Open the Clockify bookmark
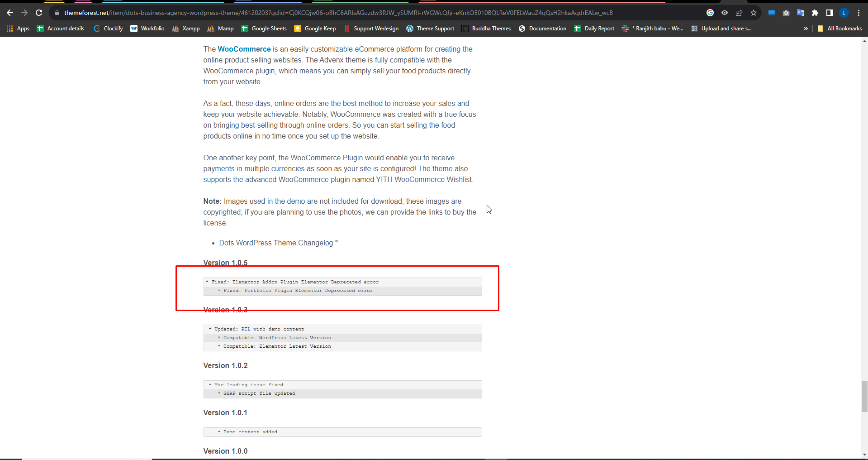This screenshot has height=460, width=868. click(108, 29)
